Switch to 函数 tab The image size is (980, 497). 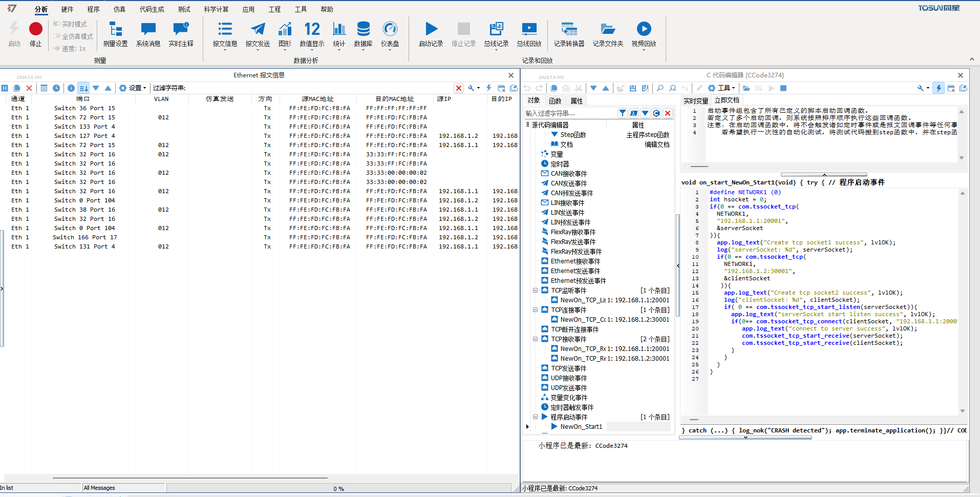(555, 101)
